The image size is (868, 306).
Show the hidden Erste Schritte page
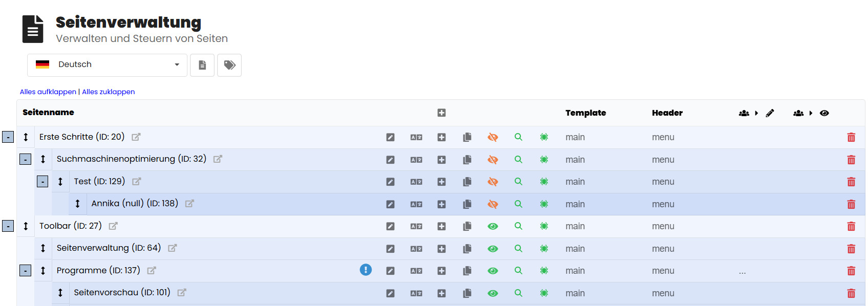click(x=493, y=137)
